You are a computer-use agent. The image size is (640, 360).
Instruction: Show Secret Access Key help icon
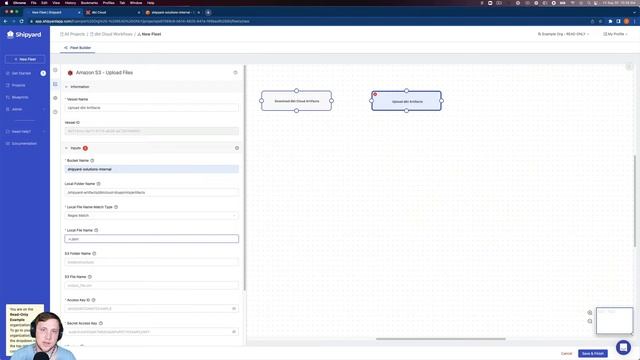click(101, 324)
